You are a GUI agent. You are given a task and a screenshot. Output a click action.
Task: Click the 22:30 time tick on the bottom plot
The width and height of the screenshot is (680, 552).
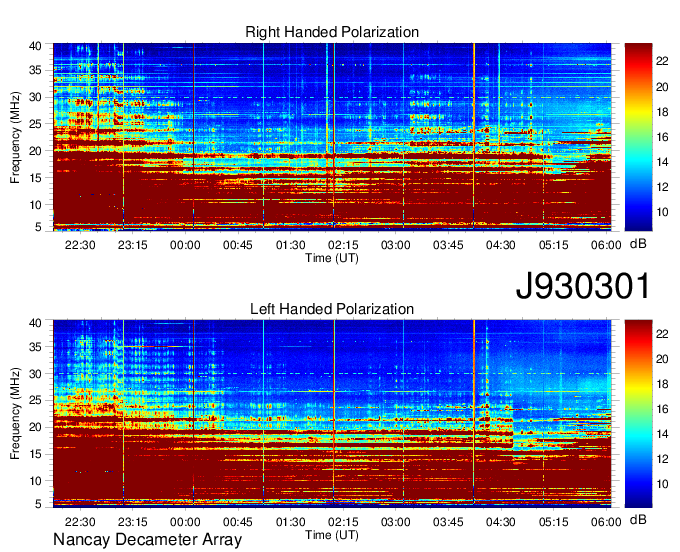pos(80,522)
